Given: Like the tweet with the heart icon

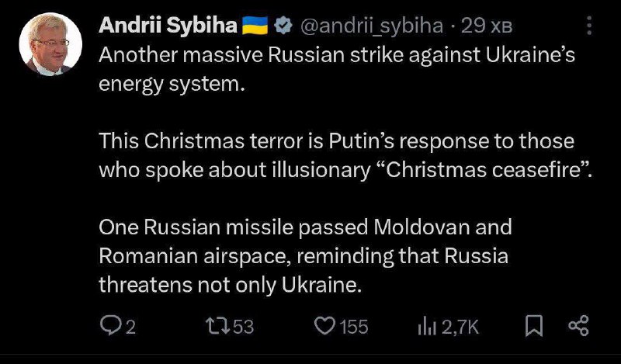Looking at the screenshot, I should [324, 326].
